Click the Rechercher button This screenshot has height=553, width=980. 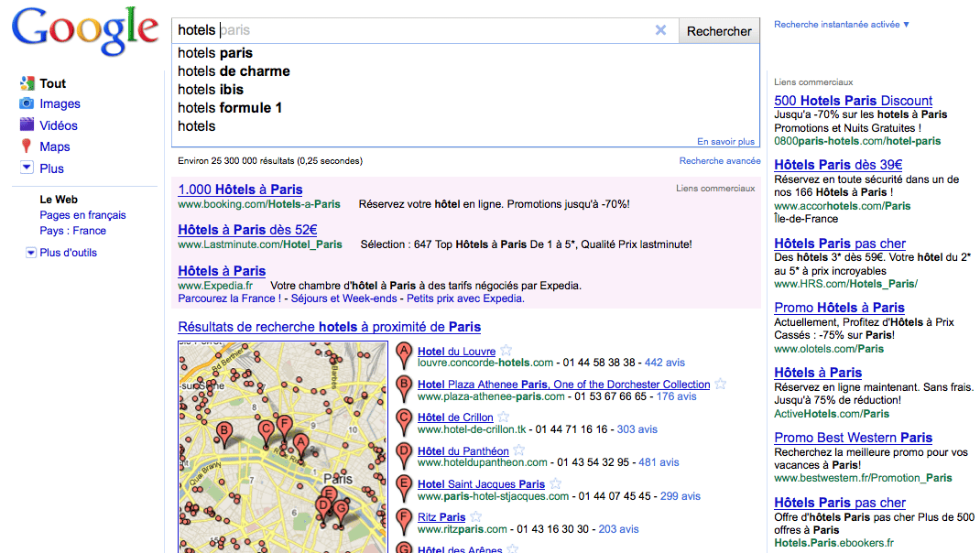pos(719,31)
